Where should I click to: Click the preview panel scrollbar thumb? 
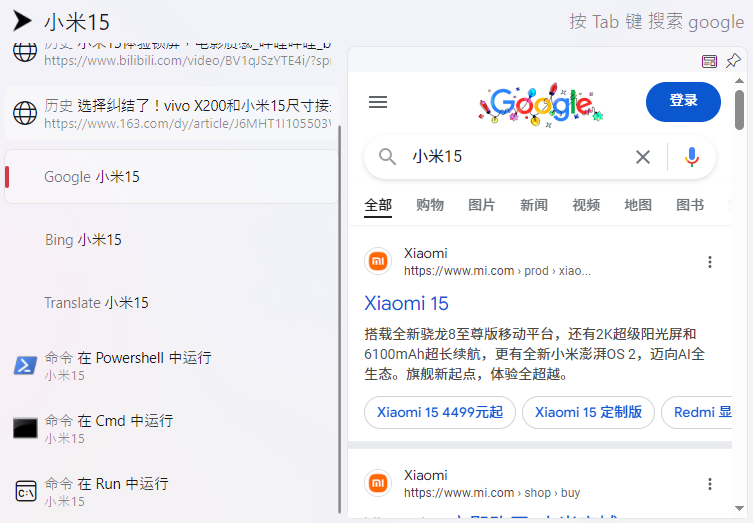click(740, 109)
